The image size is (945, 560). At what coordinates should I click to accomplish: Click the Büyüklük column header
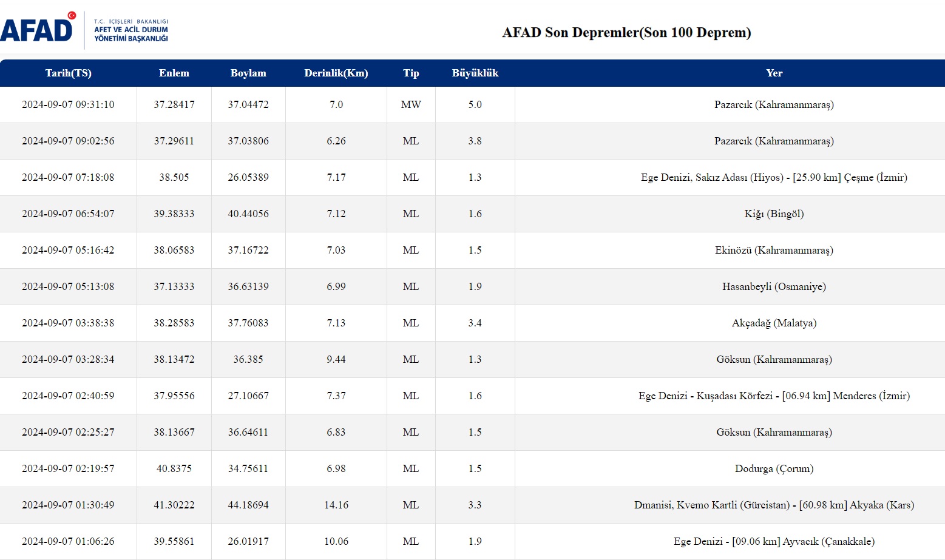coord(475,73)
